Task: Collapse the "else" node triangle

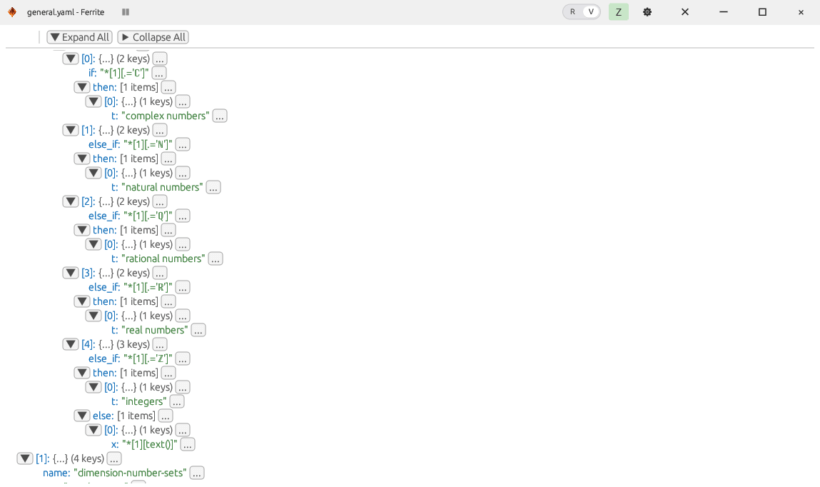Action: (x=82, y=415)
